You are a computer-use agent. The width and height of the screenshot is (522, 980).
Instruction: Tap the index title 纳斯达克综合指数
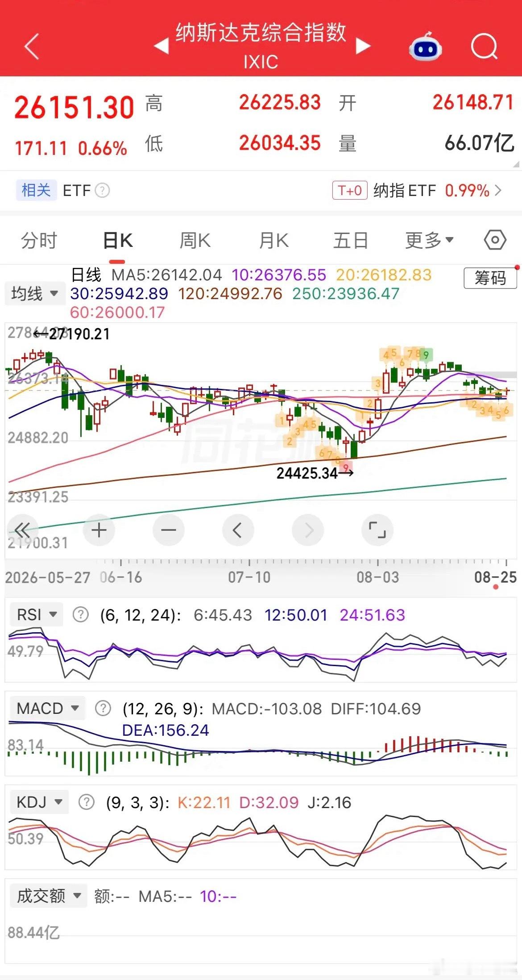pos(261,33)
